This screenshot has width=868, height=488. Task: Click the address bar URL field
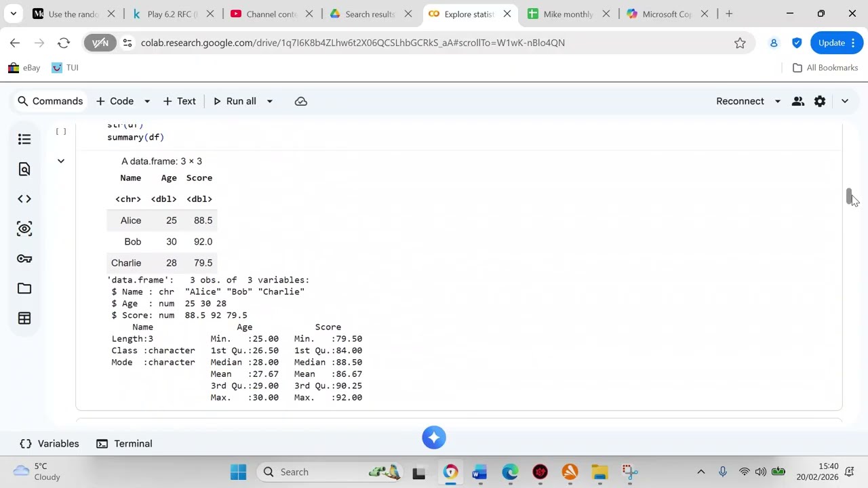coord(434,43)
